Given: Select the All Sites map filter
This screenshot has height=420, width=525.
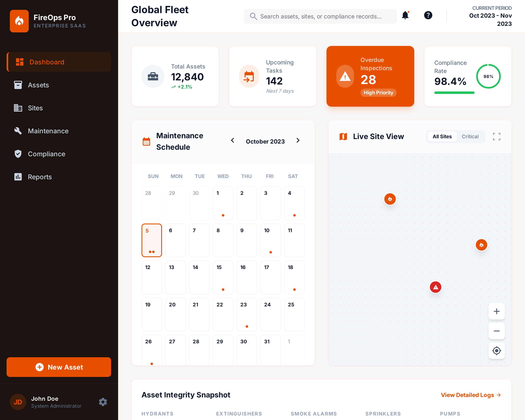Looking at the screenshot, I should click(442, 137).
